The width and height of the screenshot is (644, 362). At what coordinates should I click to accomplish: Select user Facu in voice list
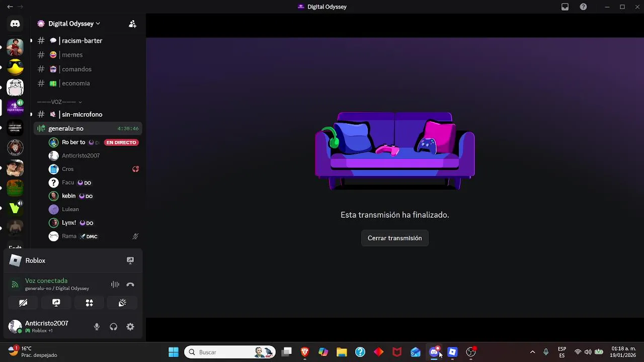click(x=94, y=183)
